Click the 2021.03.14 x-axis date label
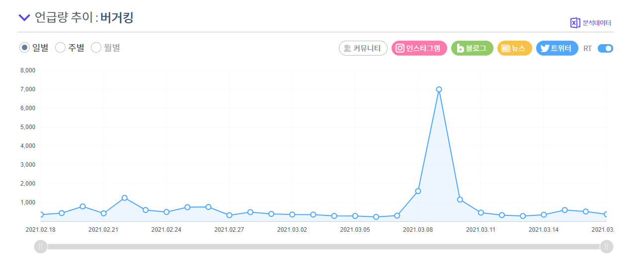 coord(544,230)
